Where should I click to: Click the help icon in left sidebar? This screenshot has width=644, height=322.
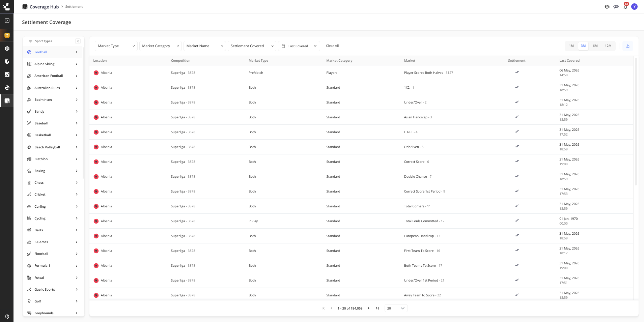[7, 316]
